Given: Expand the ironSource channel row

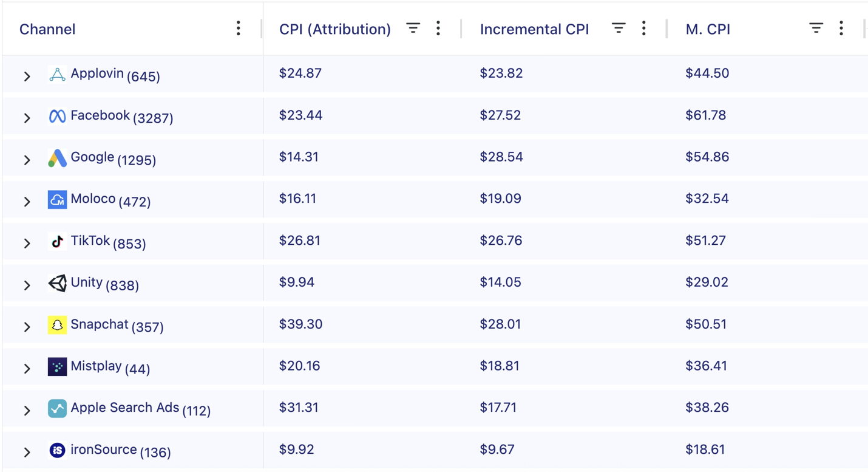Looking at the screenshot, I should point(27,453).
